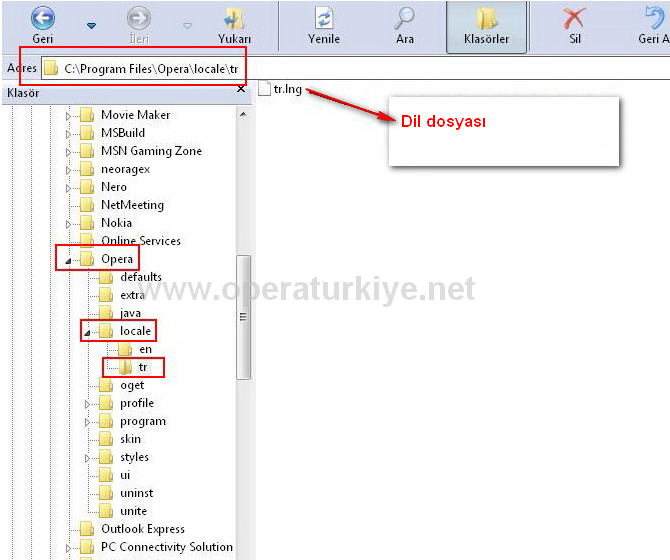Refresh the folder with Yenile

coord(324,26)
